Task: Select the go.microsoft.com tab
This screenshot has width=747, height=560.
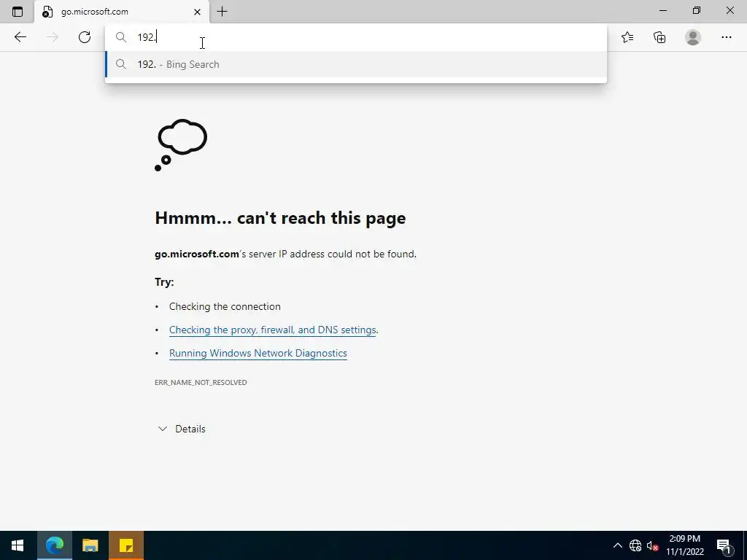Action: [x=122, y=12]
